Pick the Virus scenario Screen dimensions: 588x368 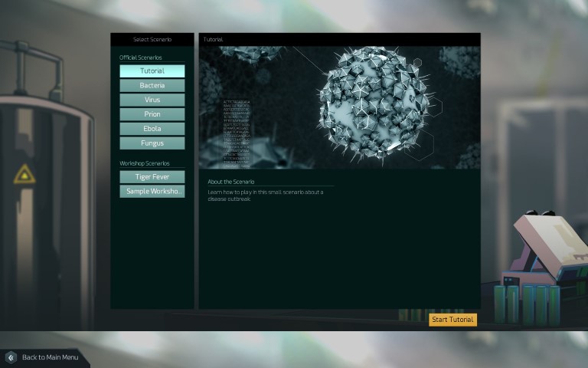[x=152, y=100]
